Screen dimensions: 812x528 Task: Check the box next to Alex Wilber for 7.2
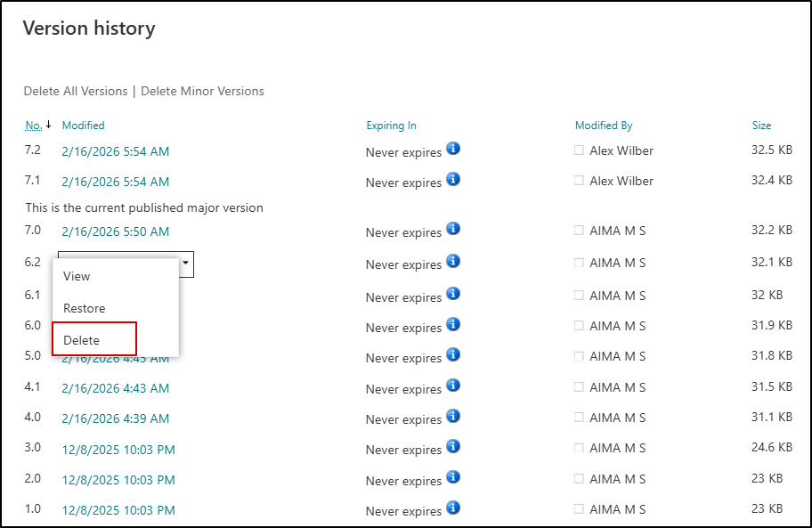(577, 150)
